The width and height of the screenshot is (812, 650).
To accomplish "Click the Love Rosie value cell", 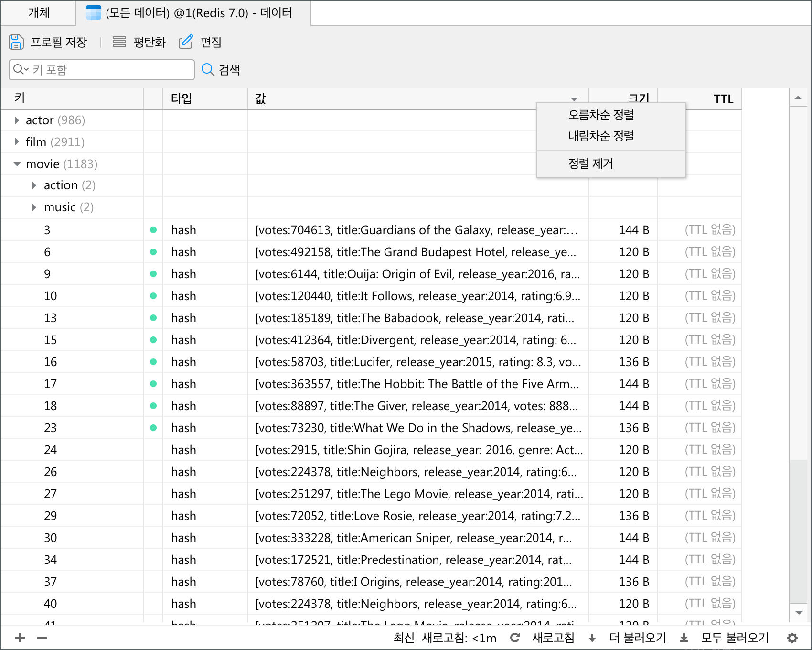I will [418, 516].
